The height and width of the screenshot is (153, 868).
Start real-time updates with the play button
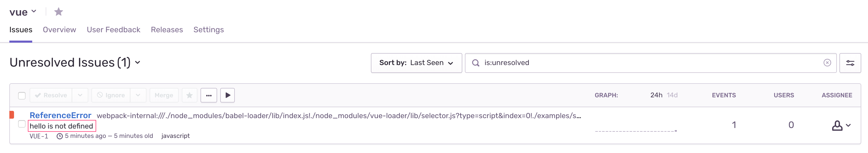(x=228, y=95)
